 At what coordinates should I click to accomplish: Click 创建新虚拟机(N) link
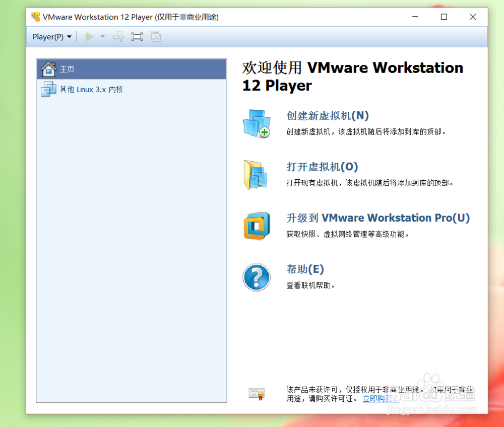328,116
